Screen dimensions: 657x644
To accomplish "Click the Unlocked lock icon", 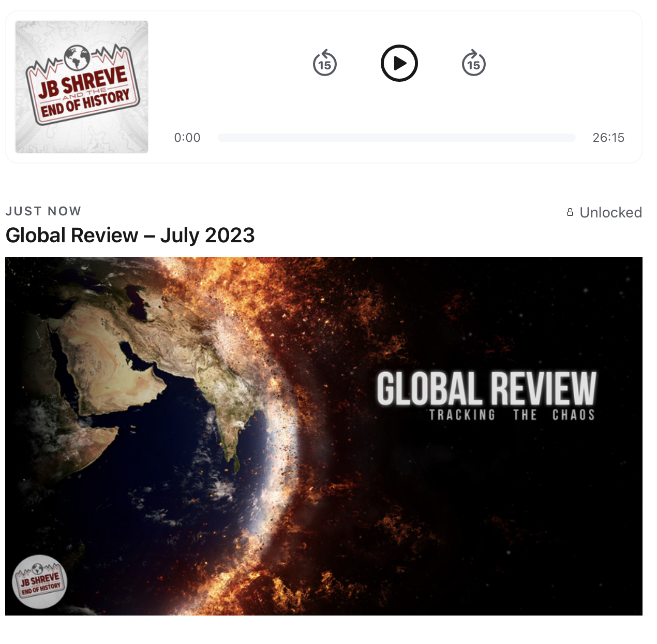I will click(x=570, y=212).
